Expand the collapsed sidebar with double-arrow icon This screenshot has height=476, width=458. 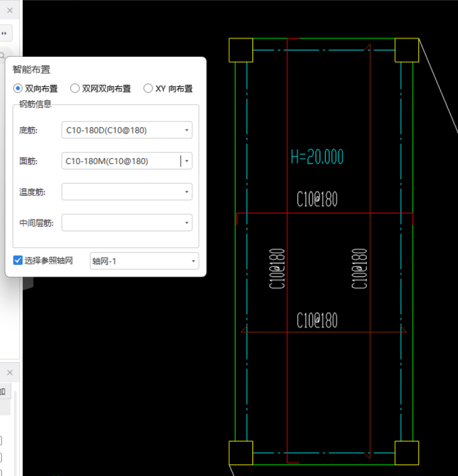pyautogui.click(x=4, y=33)
